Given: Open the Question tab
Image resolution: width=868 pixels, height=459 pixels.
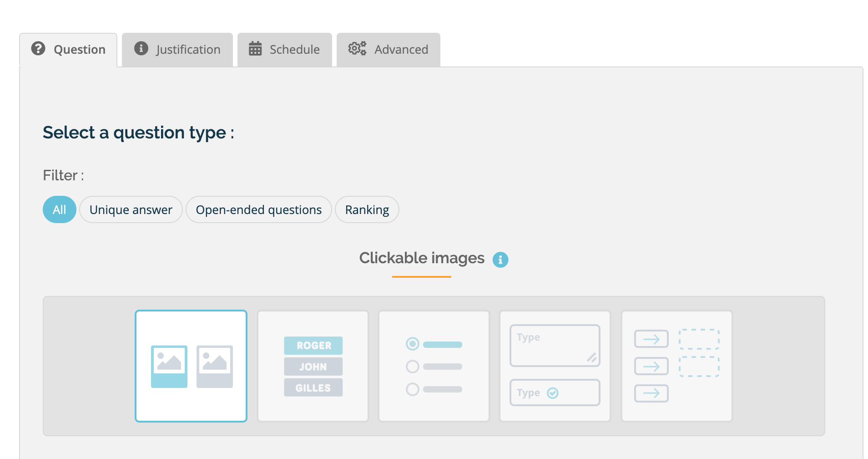Looking at the screenshot, I should coord(68,50).
